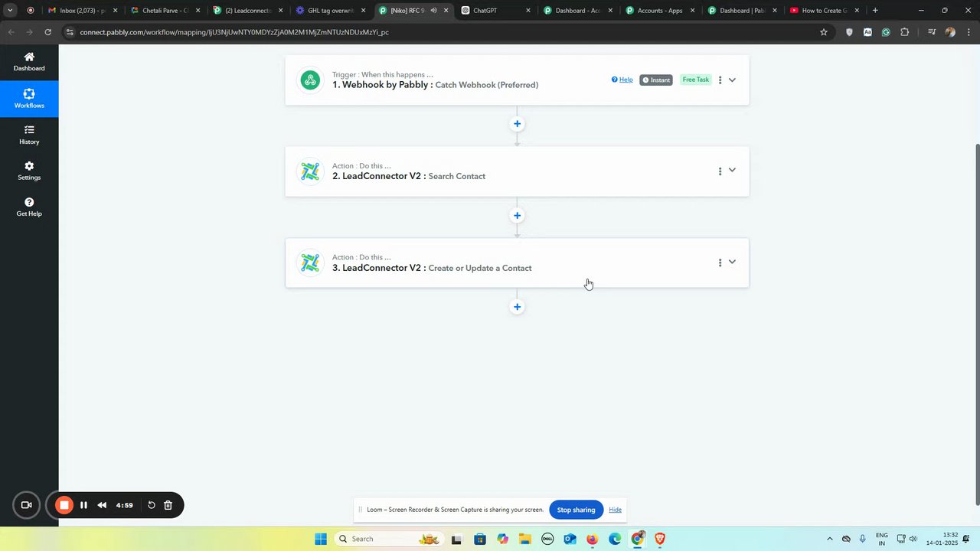980x551 pixels.
Task: Open the Help link in trigger step
Action: (x=622, y=80)
